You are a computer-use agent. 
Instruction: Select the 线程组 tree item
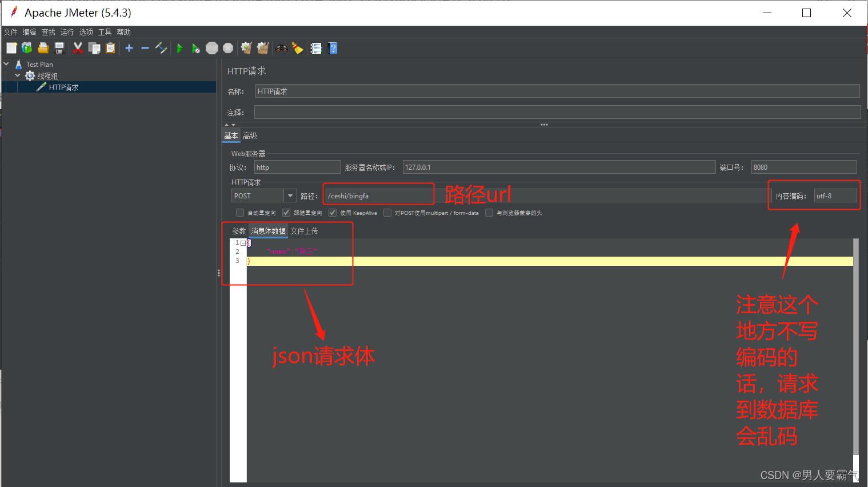(x=47, y=76)
